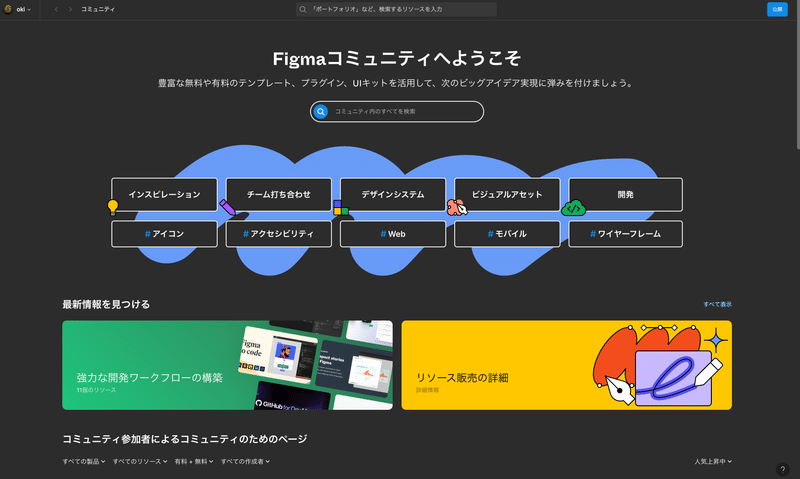Viewport: 800px width, 479px height.
Task: Select the #ワイヤーフレーム tag
Action: (626, 234)
